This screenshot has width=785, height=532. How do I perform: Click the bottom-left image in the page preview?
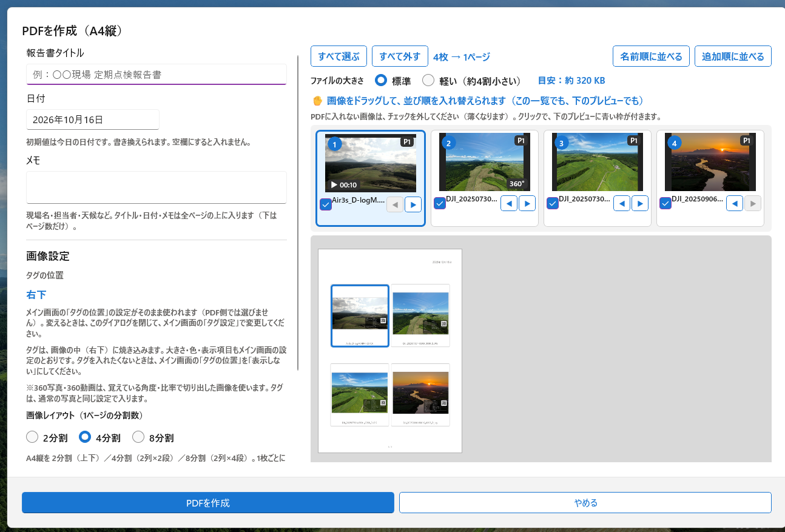[360, 394]
